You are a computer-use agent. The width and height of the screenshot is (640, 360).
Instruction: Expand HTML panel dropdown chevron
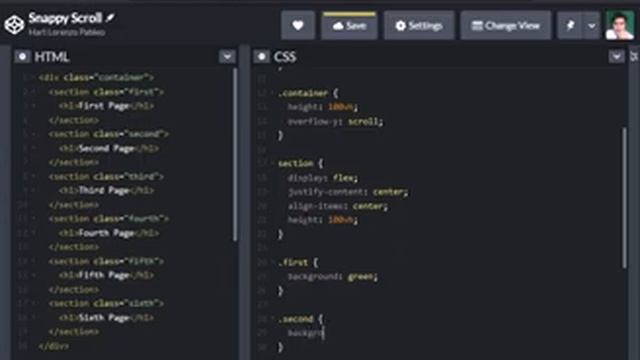pyautogui.click(x=227, y=56)
